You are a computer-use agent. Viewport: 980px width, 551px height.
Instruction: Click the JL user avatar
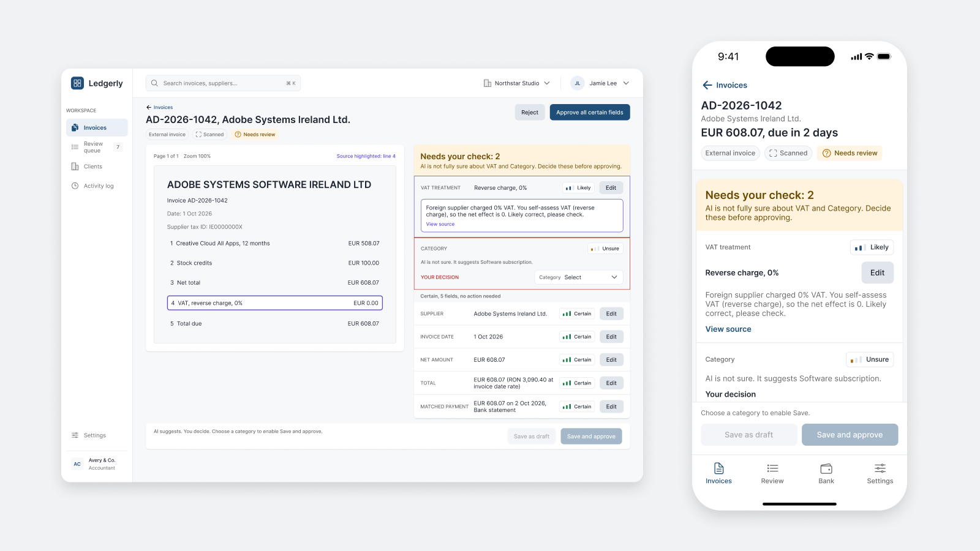tap(578, 83)
